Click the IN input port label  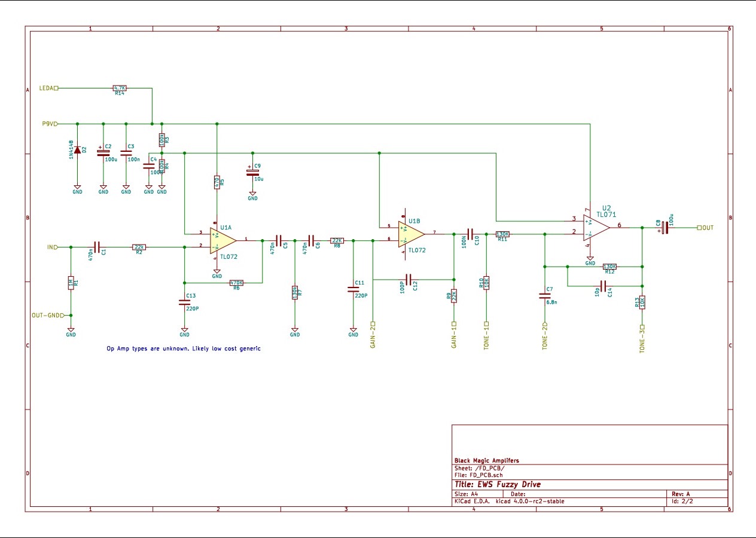tap(51, 247)
